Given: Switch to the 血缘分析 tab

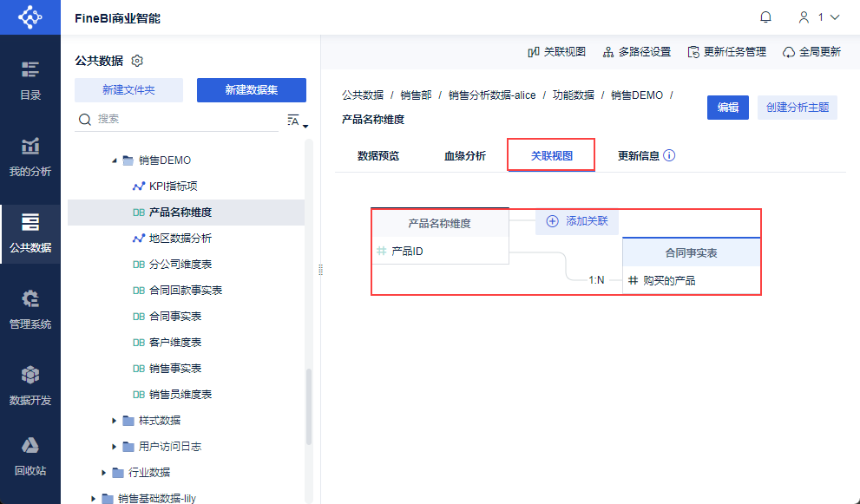Looking at the screenshot, I should click(465, 156).
